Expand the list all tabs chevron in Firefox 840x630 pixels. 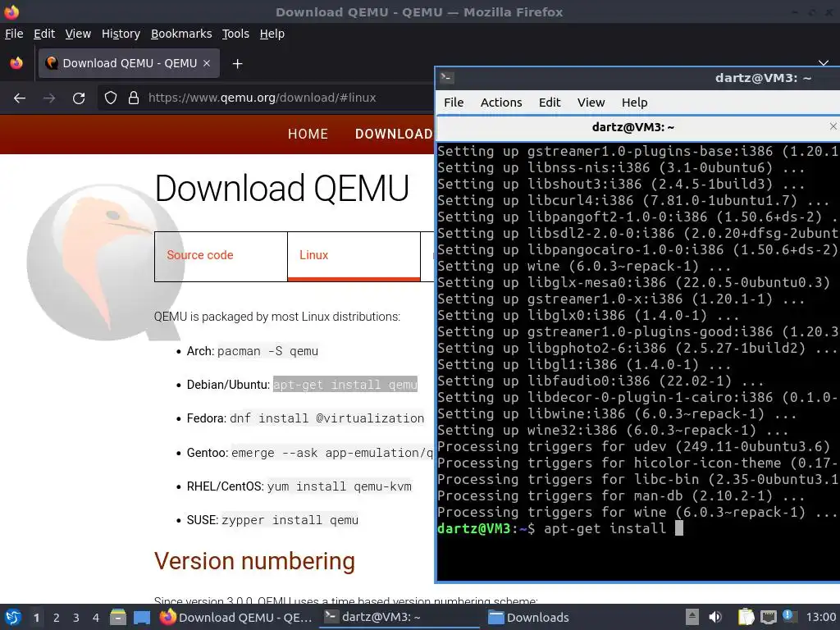click(824, 64)
